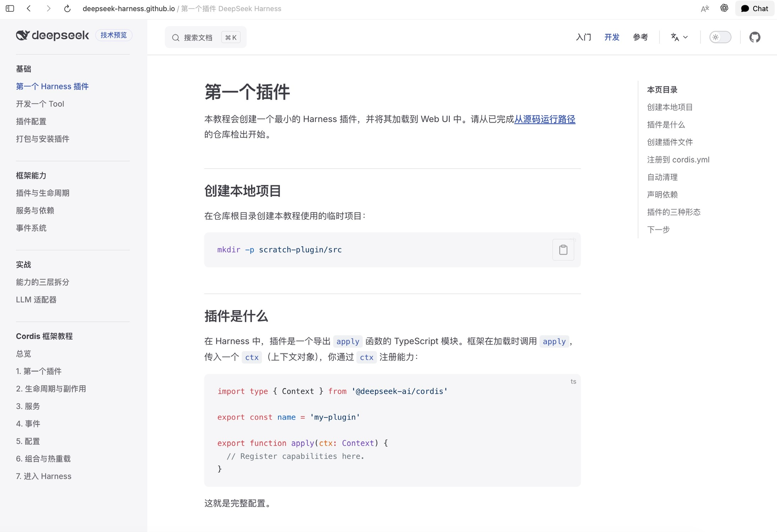Focus the 搜索文档 search box
Viewport: 777px width, 532px height.
pos(206,37)
